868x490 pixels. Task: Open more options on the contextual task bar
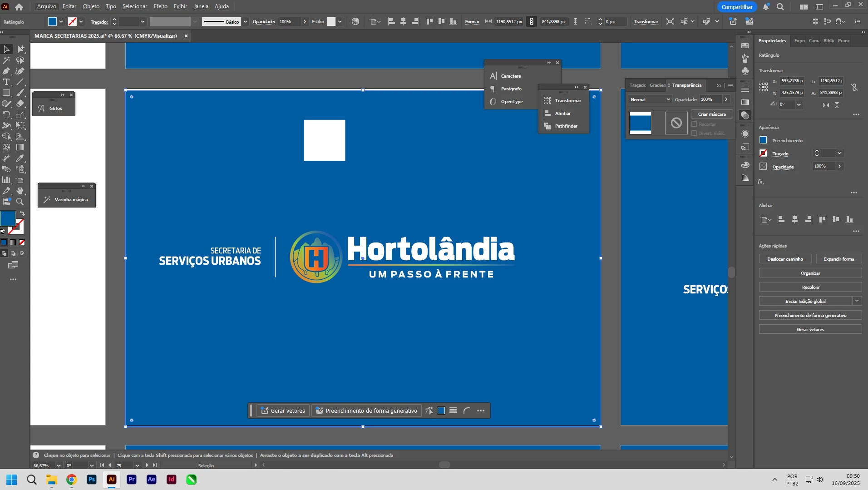point(481,411)
